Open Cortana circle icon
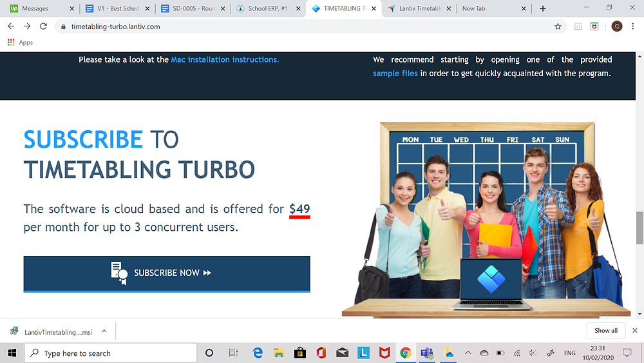 (209, 353)
